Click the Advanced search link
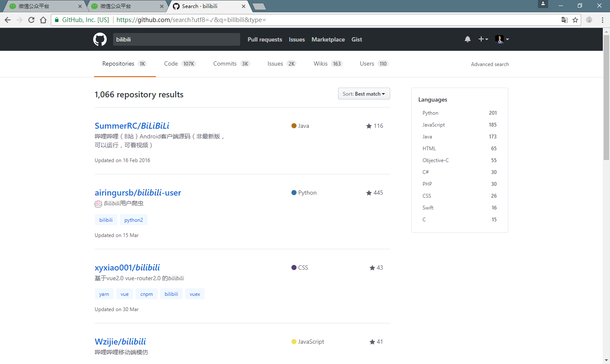Screen dimensions: 610x364 [x=490, y=64]
